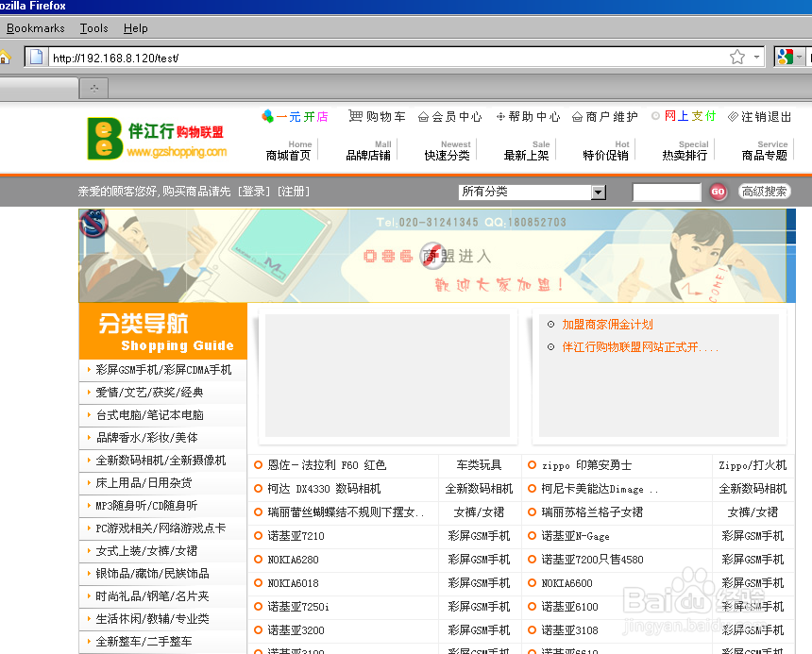Click the 高级搜索 advanced search button

pos(764,192)
